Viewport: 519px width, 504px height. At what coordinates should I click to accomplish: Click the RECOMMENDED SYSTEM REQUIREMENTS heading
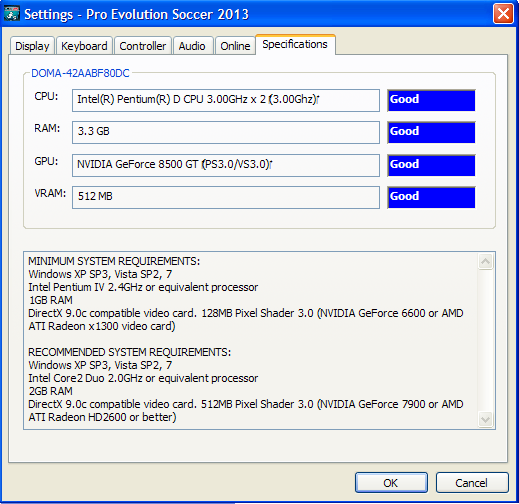[x=129, y=352]
